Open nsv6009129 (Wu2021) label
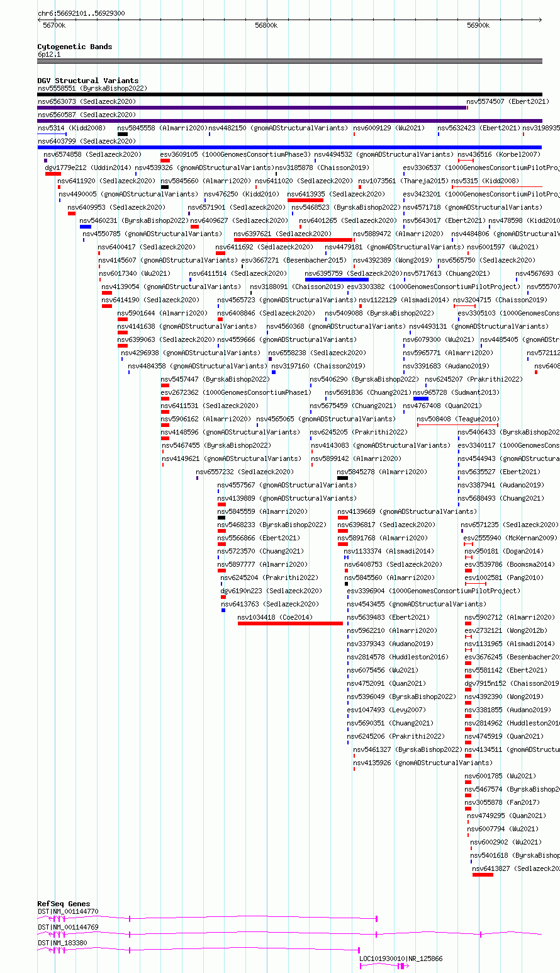Image resolution: width=560 pixels, height=973 pixels. pos(388,128)
